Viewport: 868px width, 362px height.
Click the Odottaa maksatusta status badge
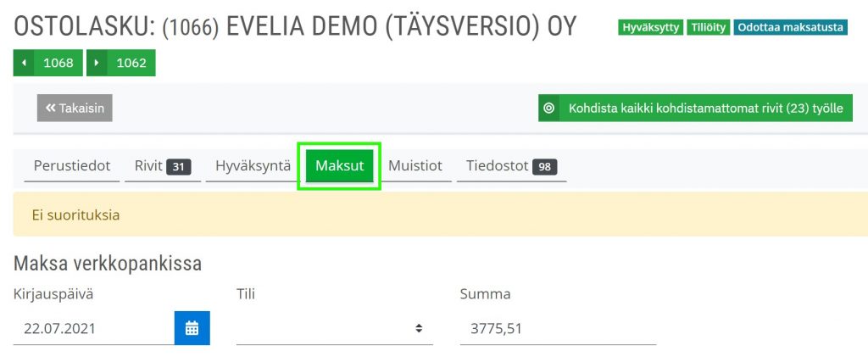791,27
